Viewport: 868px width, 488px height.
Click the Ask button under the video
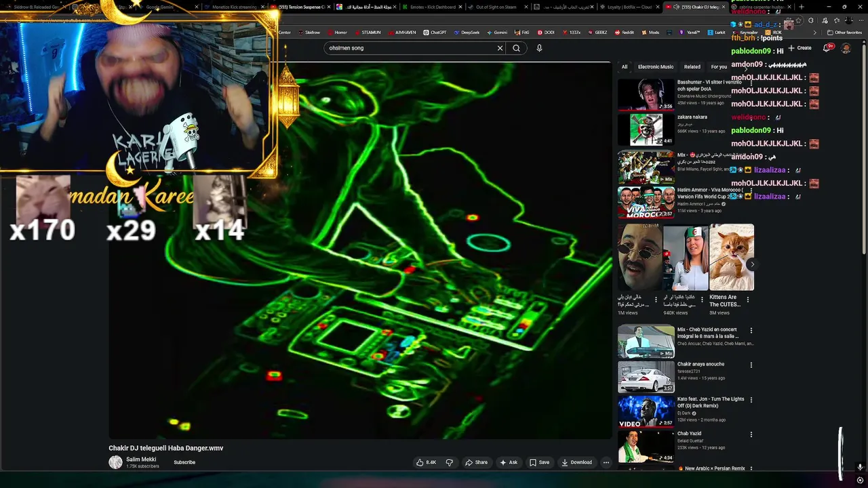pos(509,462)
